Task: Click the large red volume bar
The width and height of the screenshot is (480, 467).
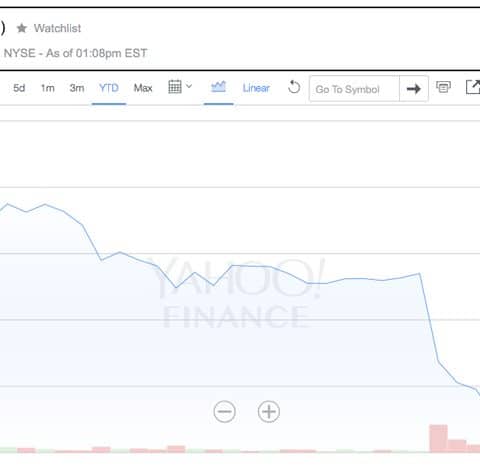Action: click(x=438, y=438)
